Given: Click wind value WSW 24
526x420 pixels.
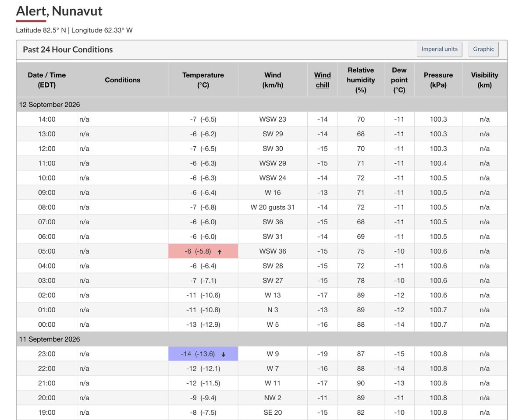Looking at the screenshot, I should pyautogui.click(x=273, y=178).
